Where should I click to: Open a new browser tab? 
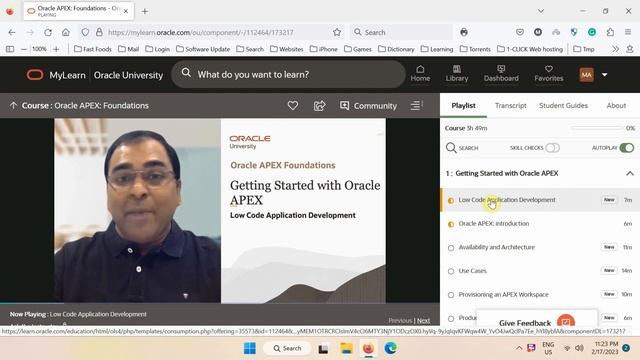click(x=144, y=11)
